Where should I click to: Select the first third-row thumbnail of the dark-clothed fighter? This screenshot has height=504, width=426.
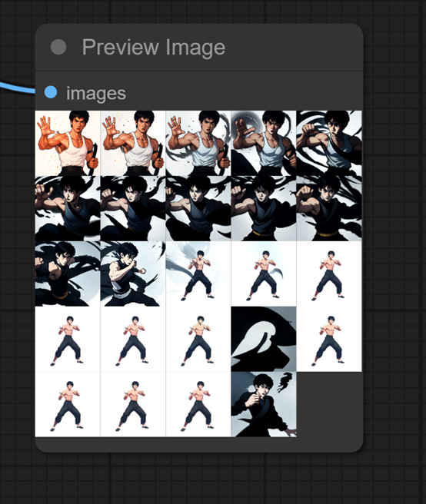[x=68, y=274]
